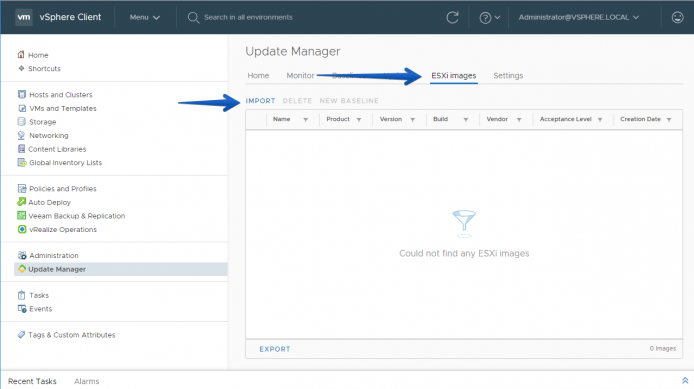Open Tags & Custom Attributes in sidebar
The height and width of the screenshot is (389, 694).
(72, 335)
